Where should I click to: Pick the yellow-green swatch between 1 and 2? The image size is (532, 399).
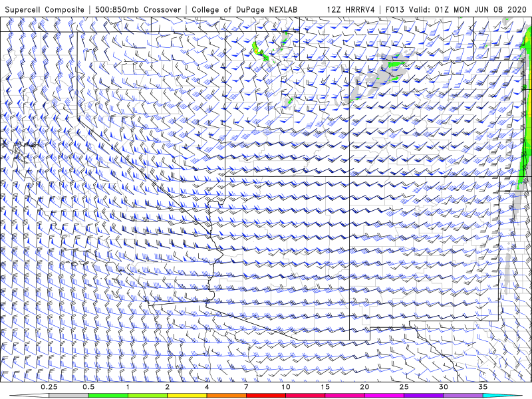click(148, 396)
